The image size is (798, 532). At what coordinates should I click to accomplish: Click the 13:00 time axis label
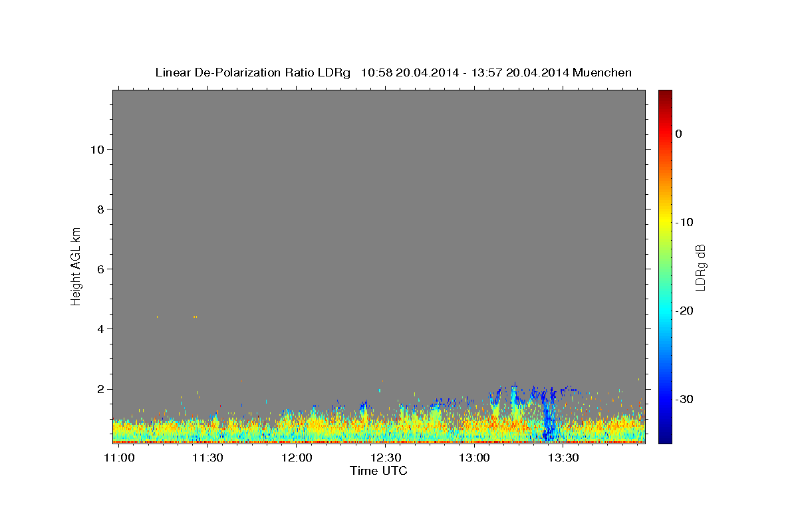pyautogui.click(x=475, y=458)
